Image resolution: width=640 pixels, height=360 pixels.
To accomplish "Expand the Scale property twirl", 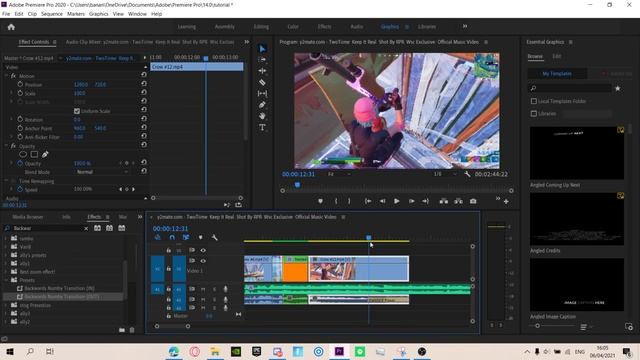I will [x=11, y=93].
